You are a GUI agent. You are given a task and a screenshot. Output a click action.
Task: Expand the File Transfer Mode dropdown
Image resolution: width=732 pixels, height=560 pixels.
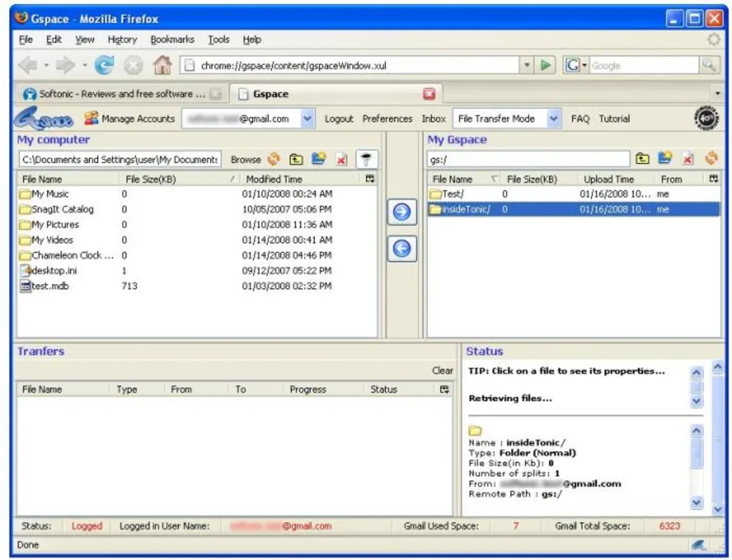click(553, 118)
